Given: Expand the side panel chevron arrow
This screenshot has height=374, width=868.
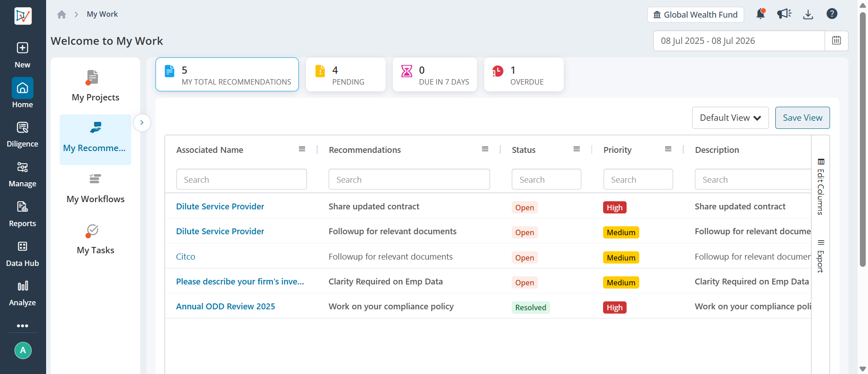Looking at the screenshot, I should [142, 123].
